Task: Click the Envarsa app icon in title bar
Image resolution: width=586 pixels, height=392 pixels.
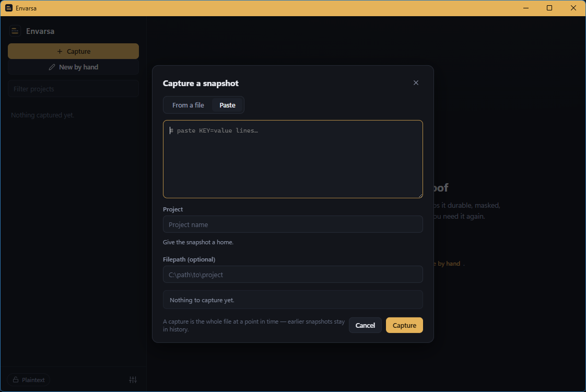Action: click(x=8, y=8)
